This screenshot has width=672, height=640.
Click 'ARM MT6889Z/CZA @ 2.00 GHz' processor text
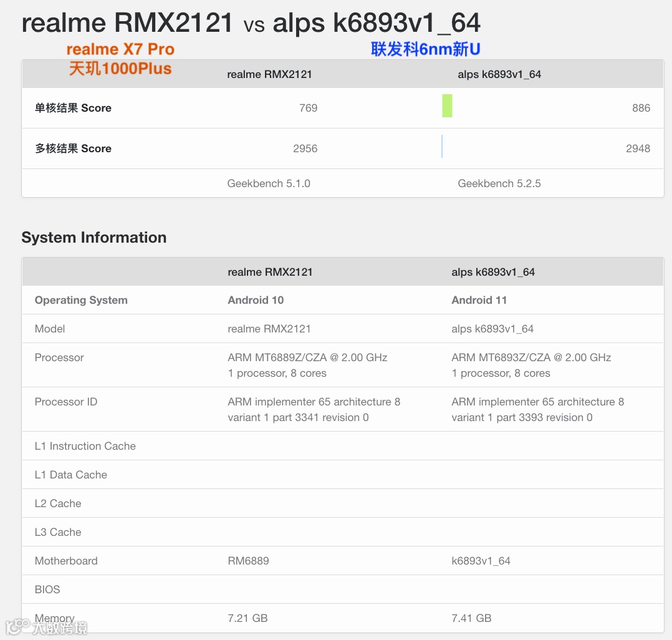point(308,357)
